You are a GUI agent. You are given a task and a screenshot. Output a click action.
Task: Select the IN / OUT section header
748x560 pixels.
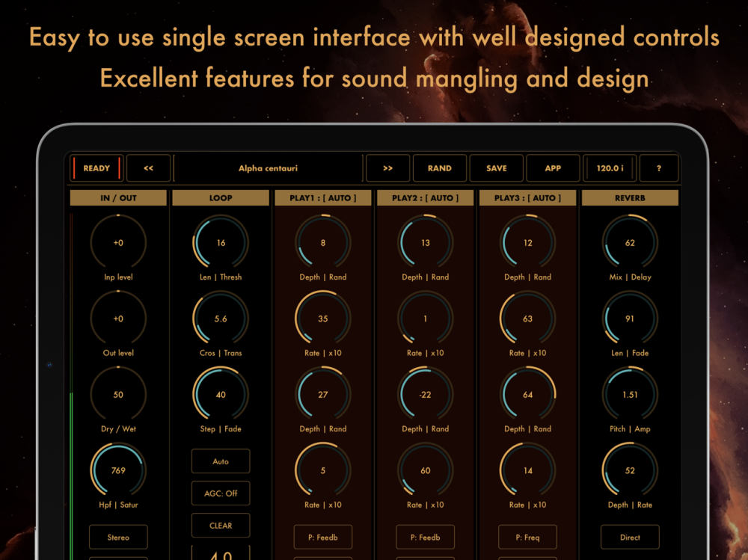point(118,198)
